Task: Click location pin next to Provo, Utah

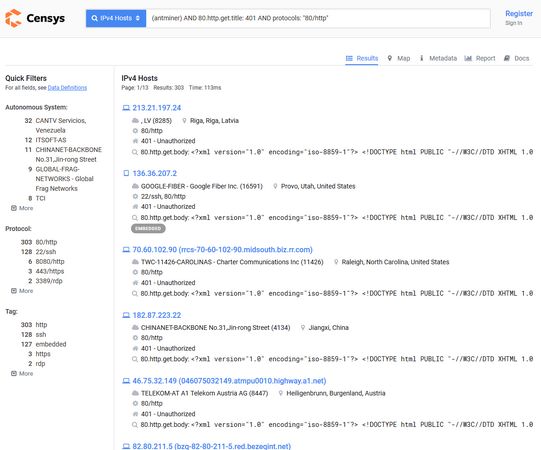Action: click(x=275, y=186)
